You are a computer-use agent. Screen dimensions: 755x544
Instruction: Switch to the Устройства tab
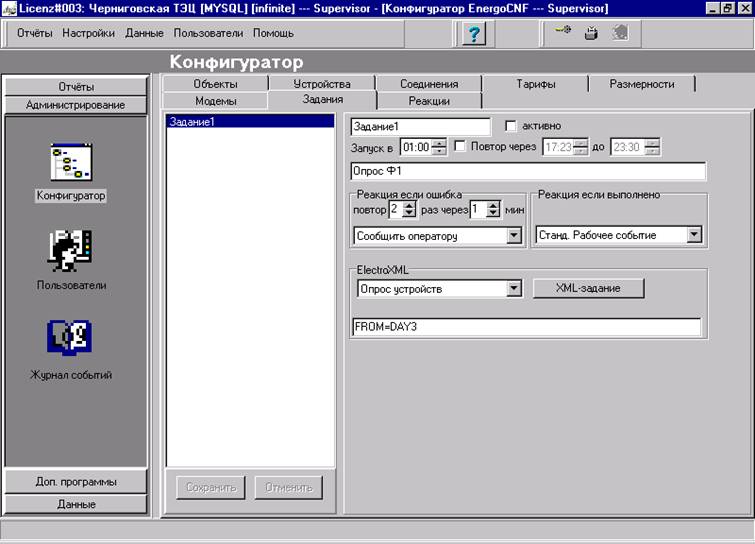coord(322,84)
